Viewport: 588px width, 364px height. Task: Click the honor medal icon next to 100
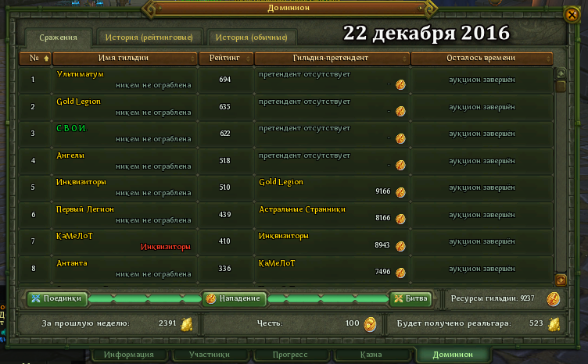[370, 324]
